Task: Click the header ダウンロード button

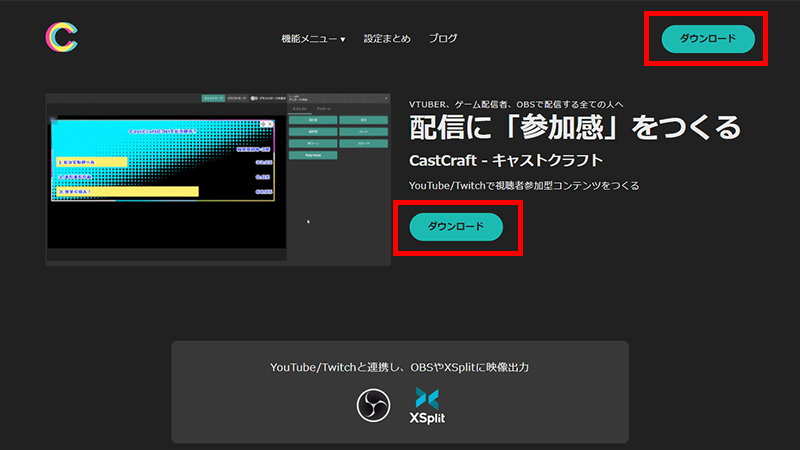Action: click(708, 39)
